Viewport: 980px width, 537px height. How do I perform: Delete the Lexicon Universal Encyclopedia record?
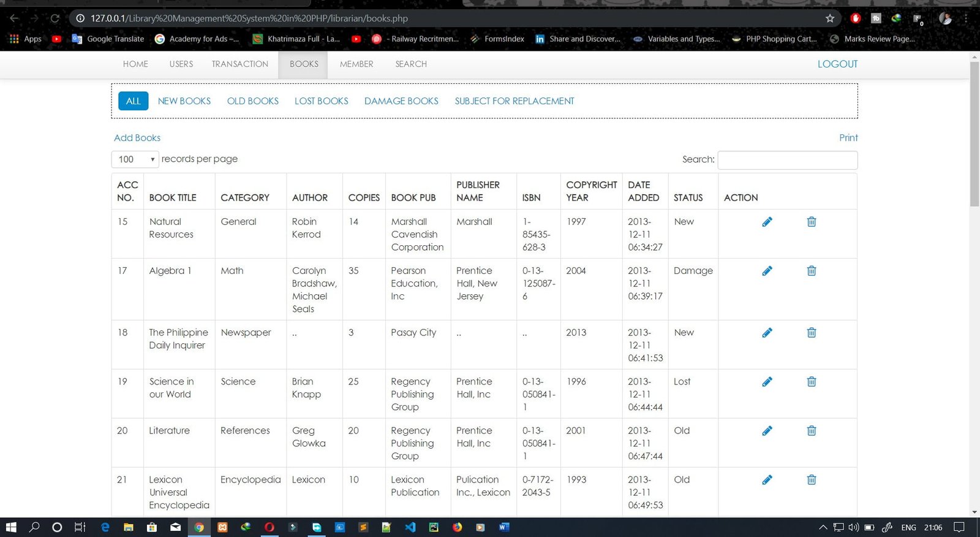click(812, 480)
